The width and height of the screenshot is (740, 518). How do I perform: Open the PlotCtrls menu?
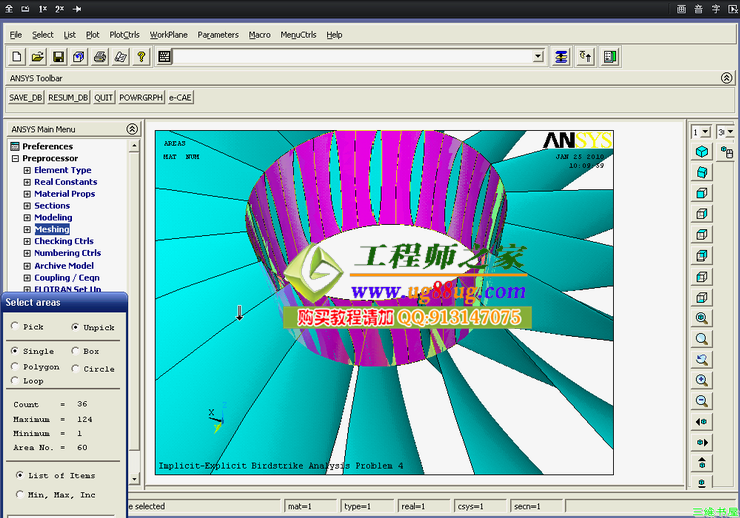[x=124, y=34]
